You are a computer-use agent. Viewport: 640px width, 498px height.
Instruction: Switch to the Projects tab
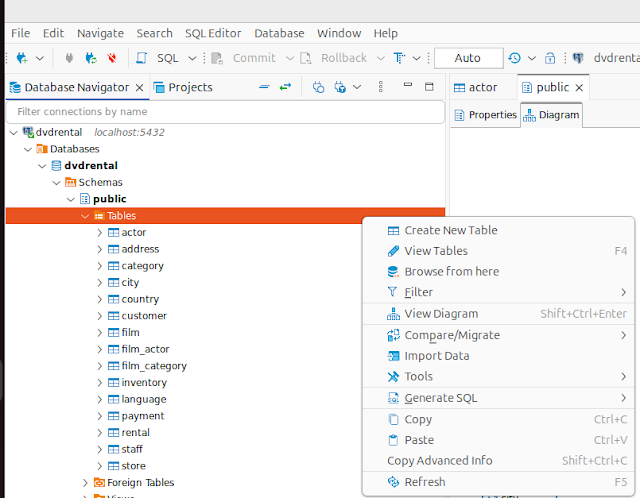coord(183,87)
